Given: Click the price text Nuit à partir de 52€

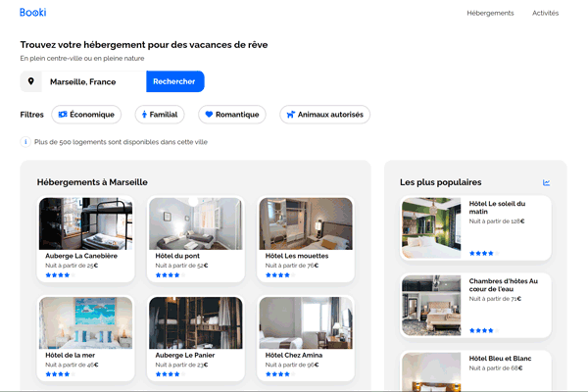Looking at the screenshot, I should coord(181,266).
